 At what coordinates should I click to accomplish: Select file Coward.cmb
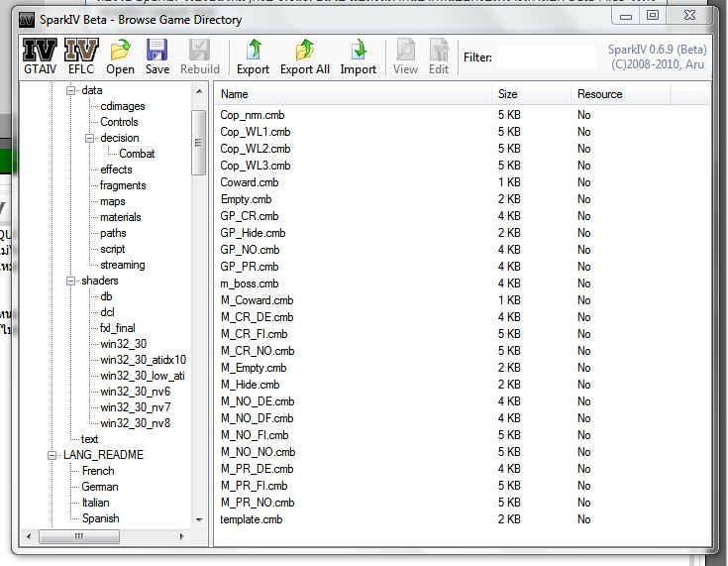coord(250,182)
